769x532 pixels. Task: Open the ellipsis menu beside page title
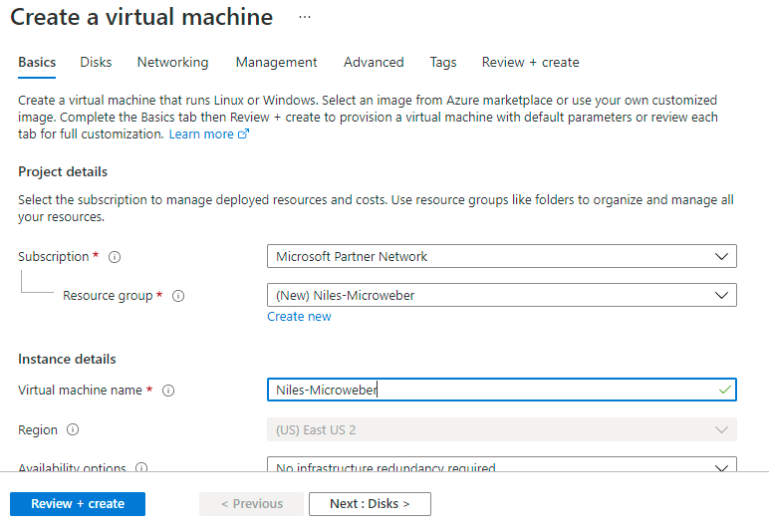point(305,18)
